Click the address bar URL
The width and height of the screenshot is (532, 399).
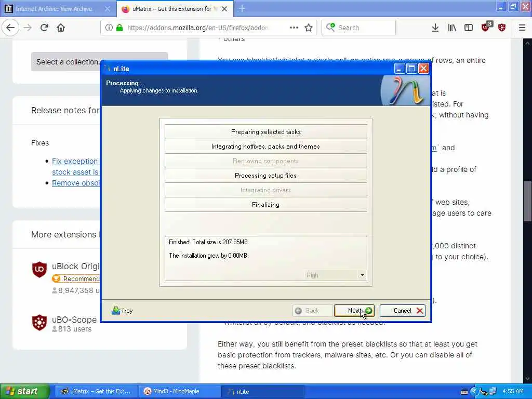(197, 28)
